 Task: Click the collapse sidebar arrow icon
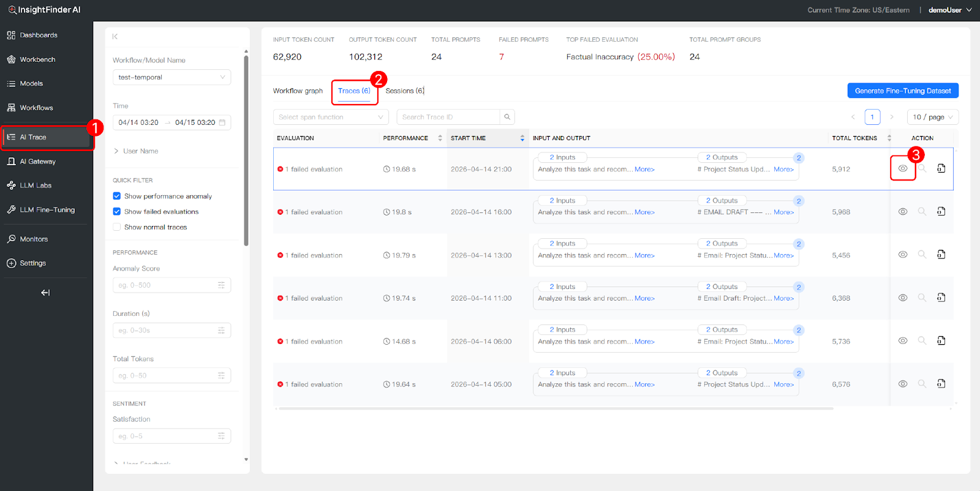(45, 293)
